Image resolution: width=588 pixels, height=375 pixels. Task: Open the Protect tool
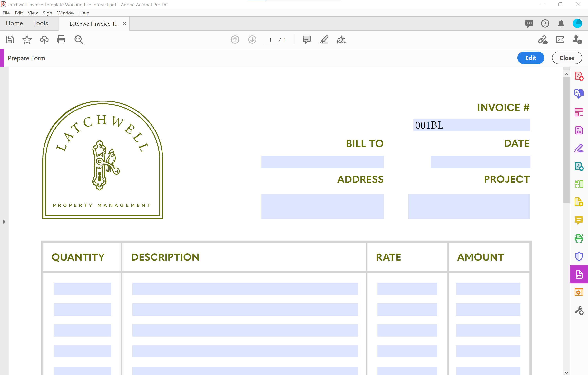pos(579,256)
